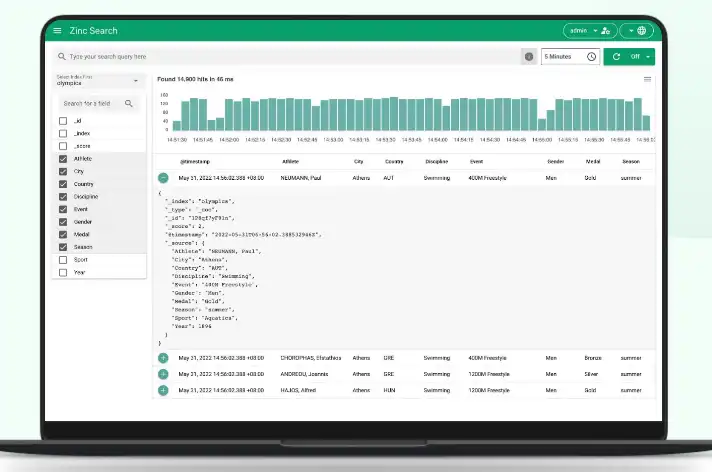
Task: Click magnifier icon in field search box
Action: (129, 104)
